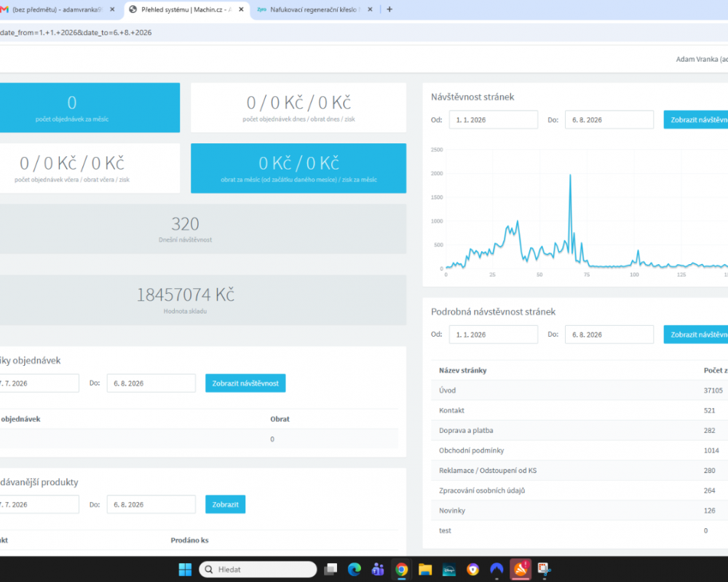Close the Gmail tab

112,9
